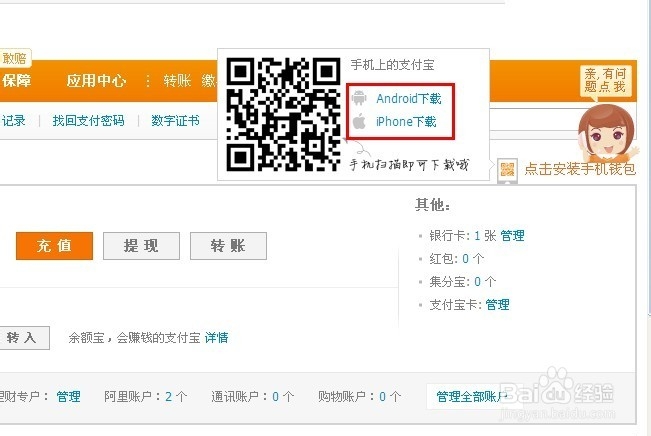Open 详情 link for 余额宝
The image size is (651, 436).
point(216,337)
